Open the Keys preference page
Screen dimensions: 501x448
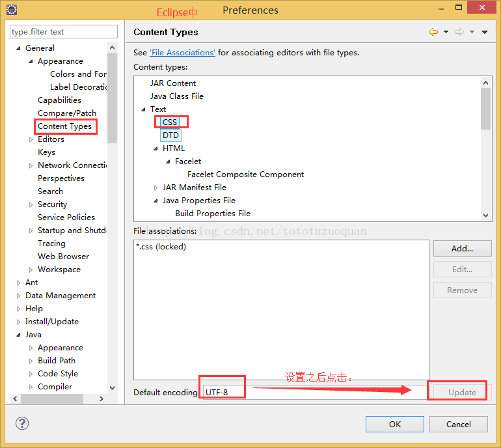point(46,152)
